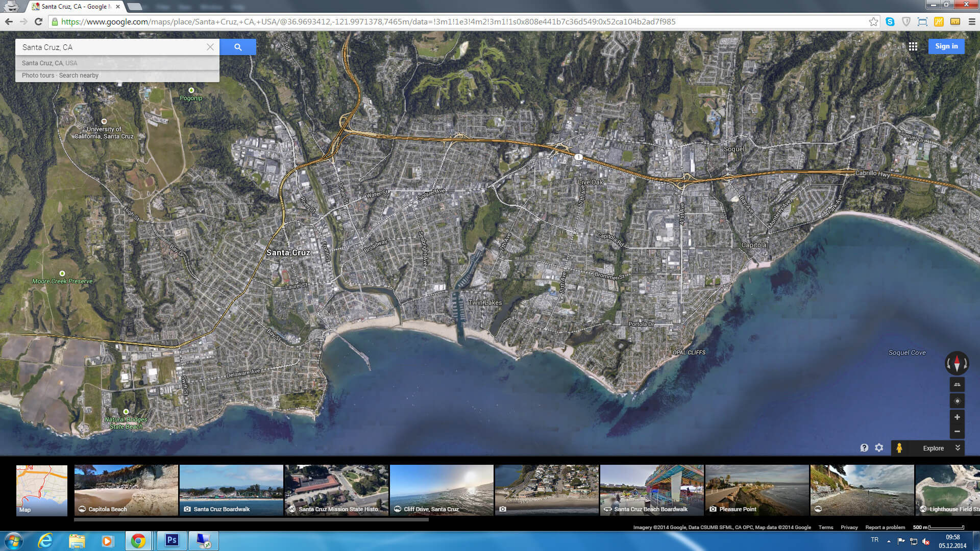Toggle the tilt view button
Image resolution: width=980 pixels, height=551 pixels.
coord(957,385)
